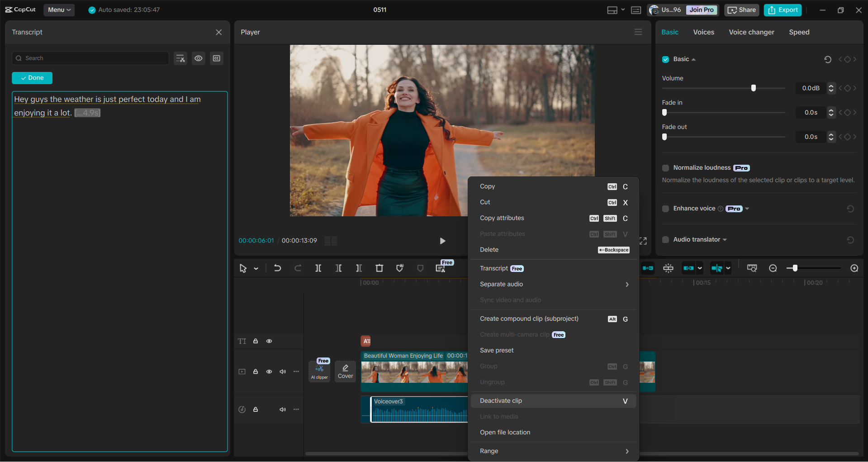Click the Fade in slider handle
868x462 pixels.
point(664,112)
